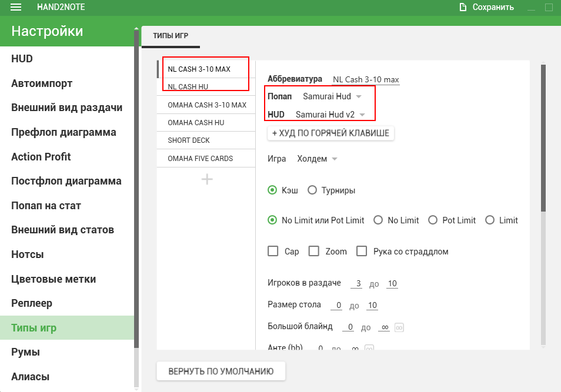Select the Кэш radio button
The height and width of the screenshot is (392, 561).
coord(272,190)
